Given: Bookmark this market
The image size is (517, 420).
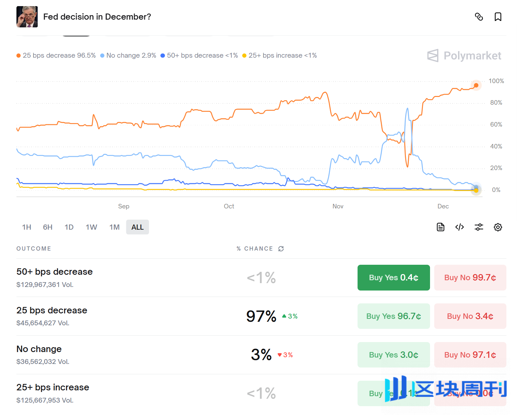Looking at the screenshot, I should click(498, 17).
